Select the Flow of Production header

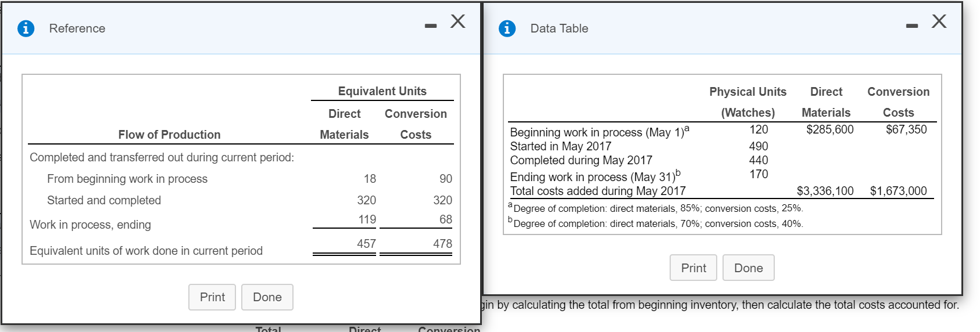click(x=169, y=135)
